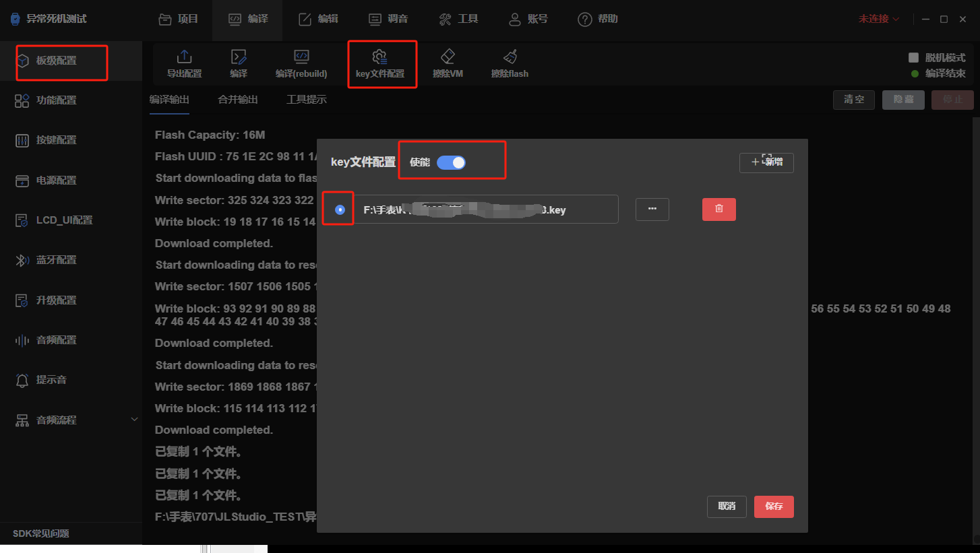Open the 编辑 menu
This screenshot has height=553, width=980.
pos(318,19)
